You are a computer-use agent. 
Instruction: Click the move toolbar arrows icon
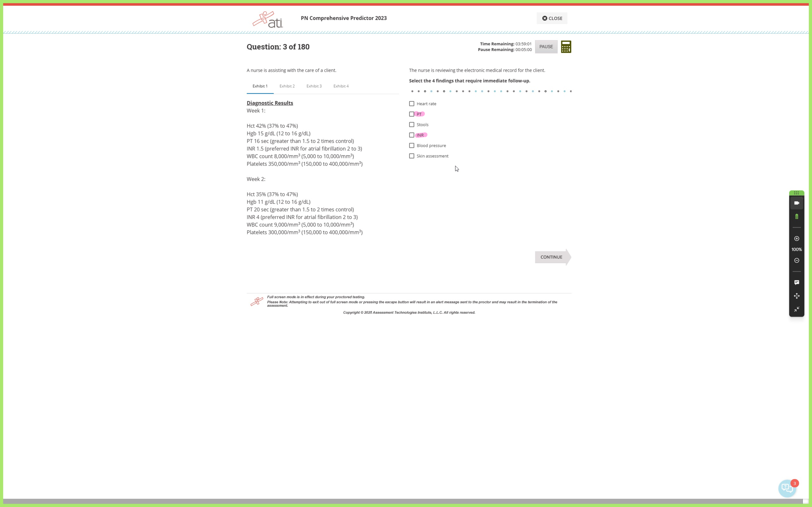coord(797,296)
